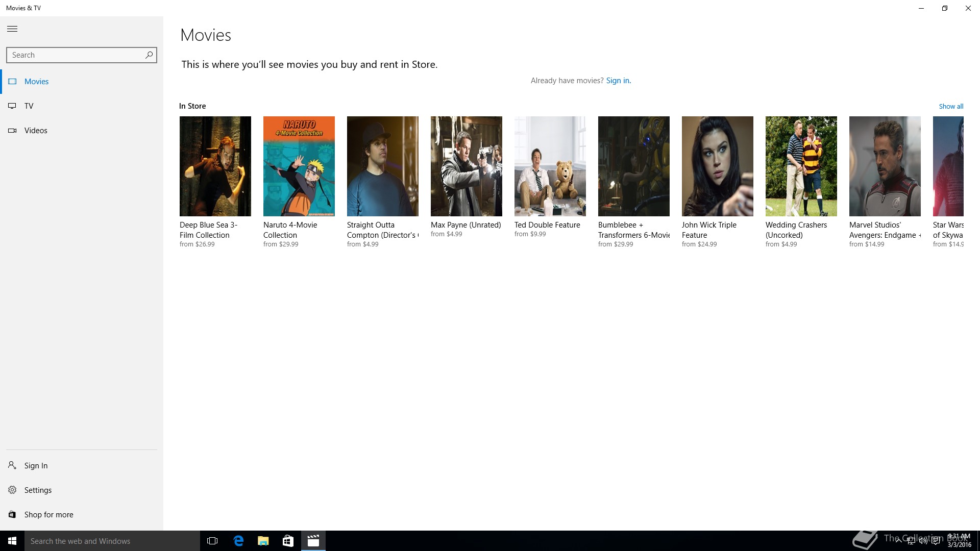The width and height of the screenshot is (980, 551).
Task: Click the Straight Outta Compton title text
Action: 383,230
